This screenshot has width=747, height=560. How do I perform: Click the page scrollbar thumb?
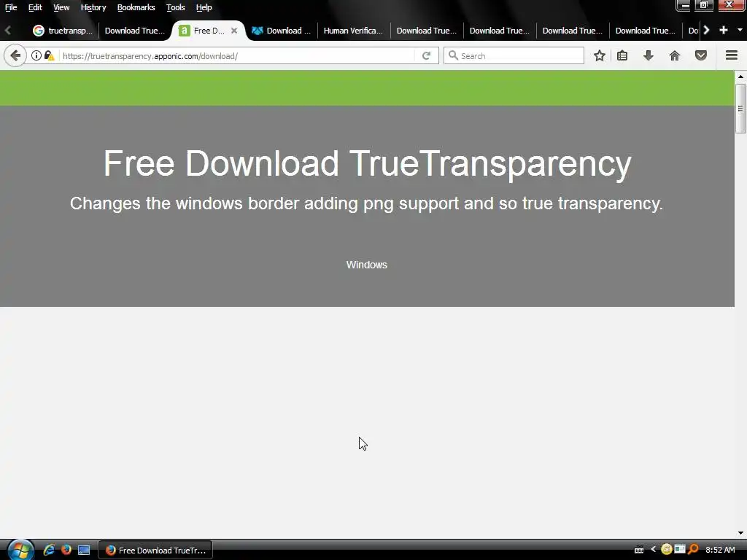[740, 109]
